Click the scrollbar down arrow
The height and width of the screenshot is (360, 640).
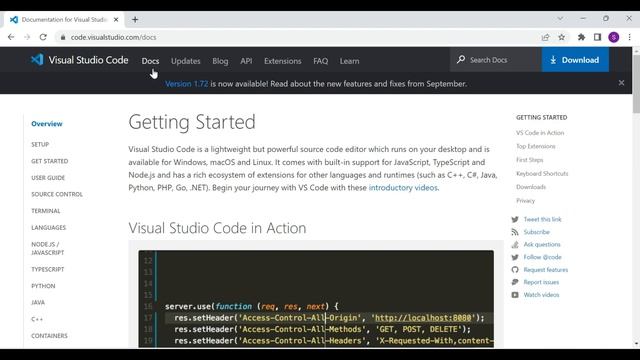pyautogui.click(x=636, y=344)
